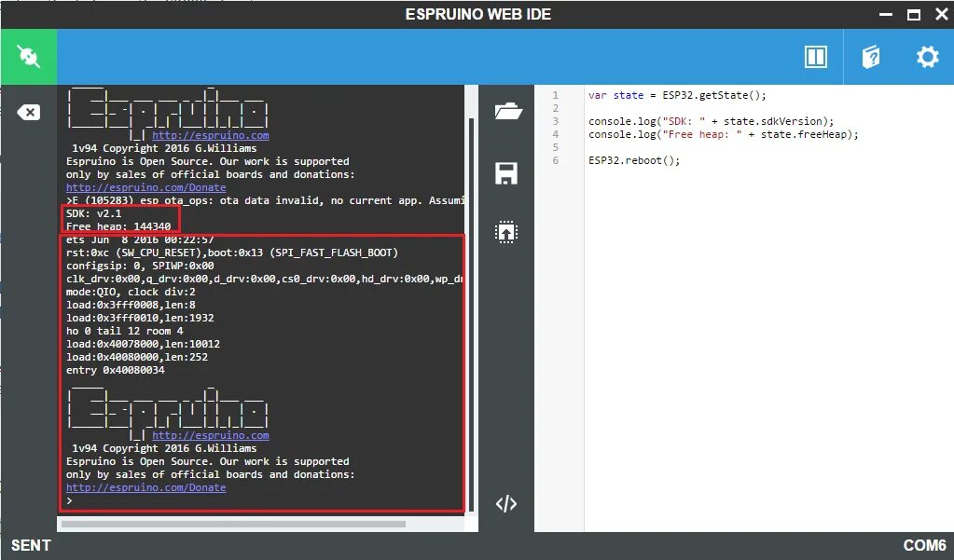954x560 pixels.
Task: Save code with the floppy disk icon
Action: (x=506, y=173)
